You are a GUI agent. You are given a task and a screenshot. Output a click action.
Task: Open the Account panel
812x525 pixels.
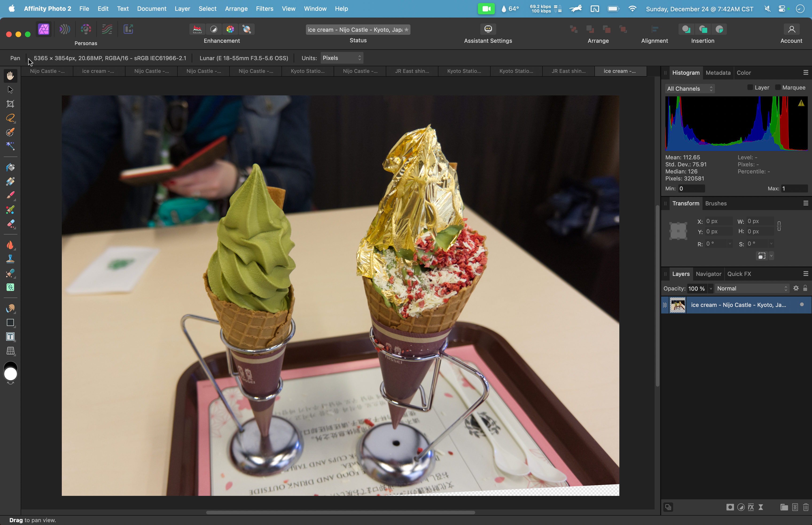pos(792,29)
